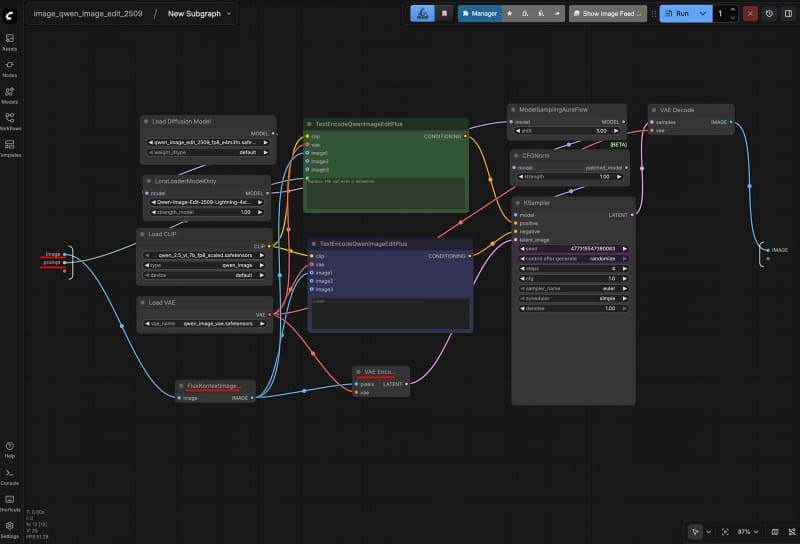This screenshot has width=800, height=544.
Task: Collapse the green TextEncodeQwenImageEditPlus node
Action: [x=309, y=124]
